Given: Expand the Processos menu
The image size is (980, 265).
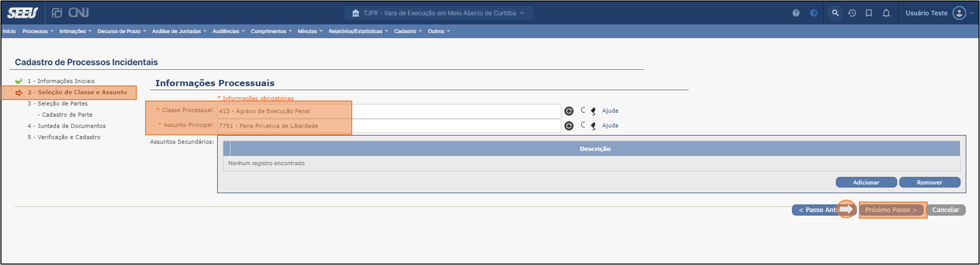Looking at the screenshot, I should pos(38,31).
